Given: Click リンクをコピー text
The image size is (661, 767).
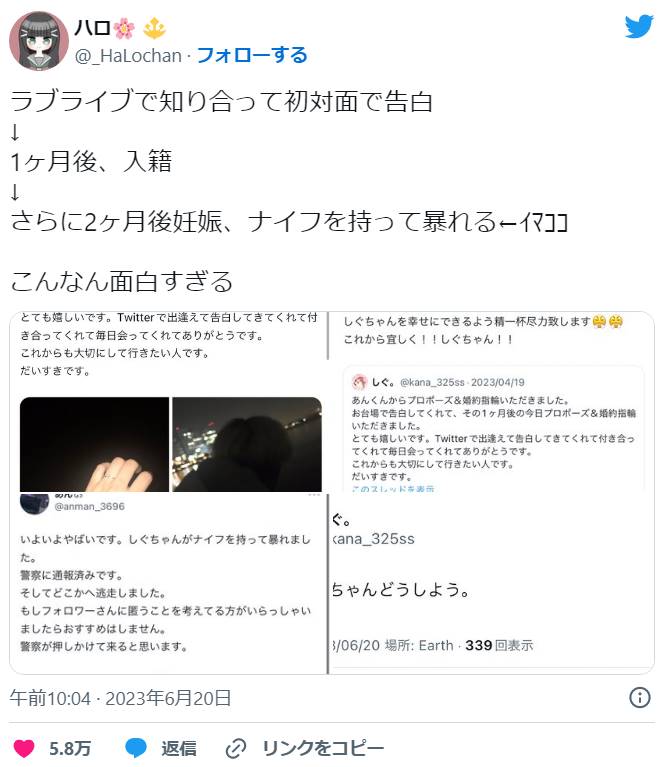Looking at the screenshot, I should tap(323, 748).
